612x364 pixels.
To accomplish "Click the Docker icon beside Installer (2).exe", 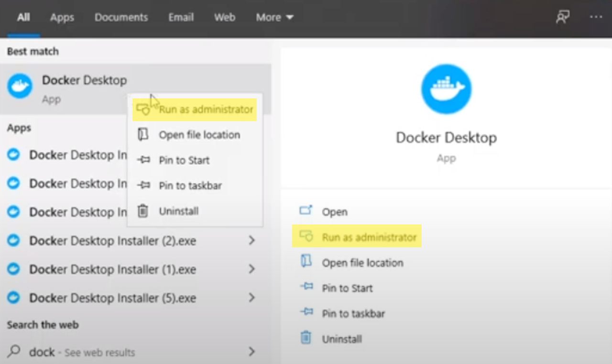I will click(14, 241).
